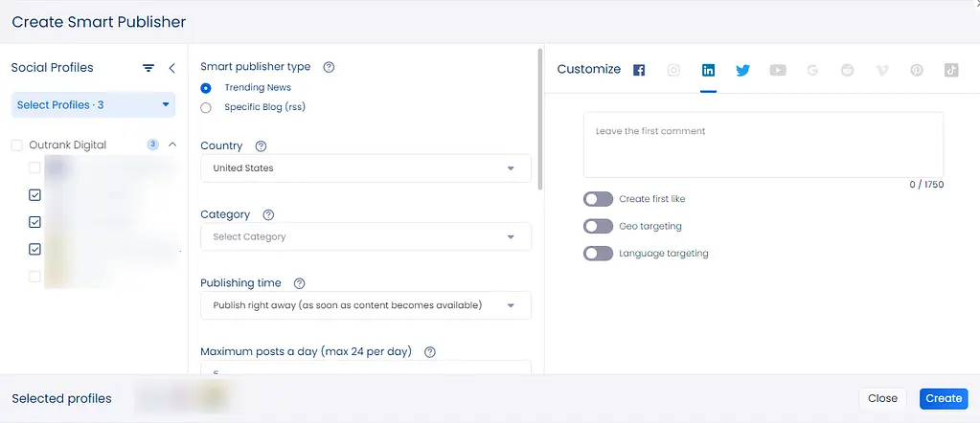Select the Instagram customize icon
Screen dimensions: 980x423
[x=674, y=70]
